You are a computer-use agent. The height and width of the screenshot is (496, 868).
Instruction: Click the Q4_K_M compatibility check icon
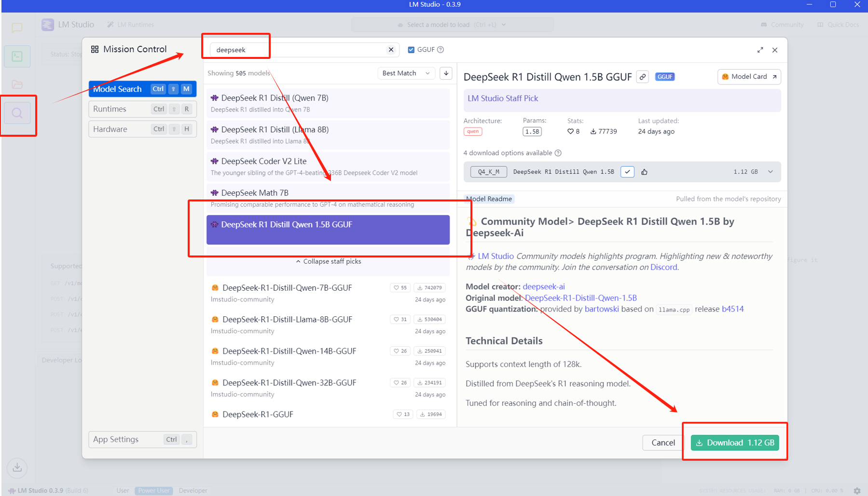coord(627,172)
